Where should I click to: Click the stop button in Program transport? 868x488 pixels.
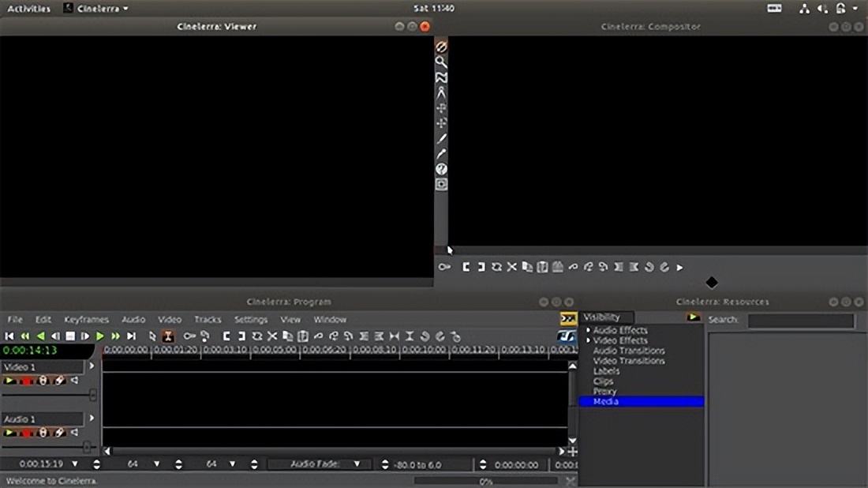[70, 336]
